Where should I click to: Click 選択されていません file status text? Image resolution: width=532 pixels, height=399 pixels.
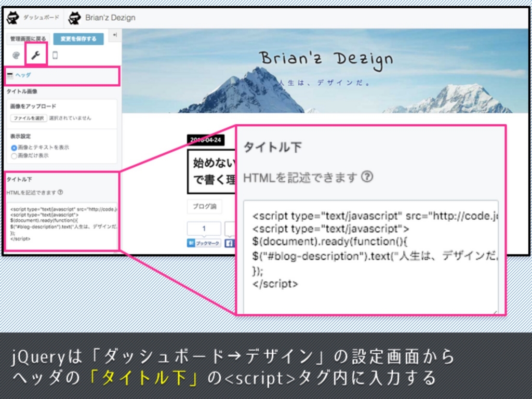[x=70, y=118]
